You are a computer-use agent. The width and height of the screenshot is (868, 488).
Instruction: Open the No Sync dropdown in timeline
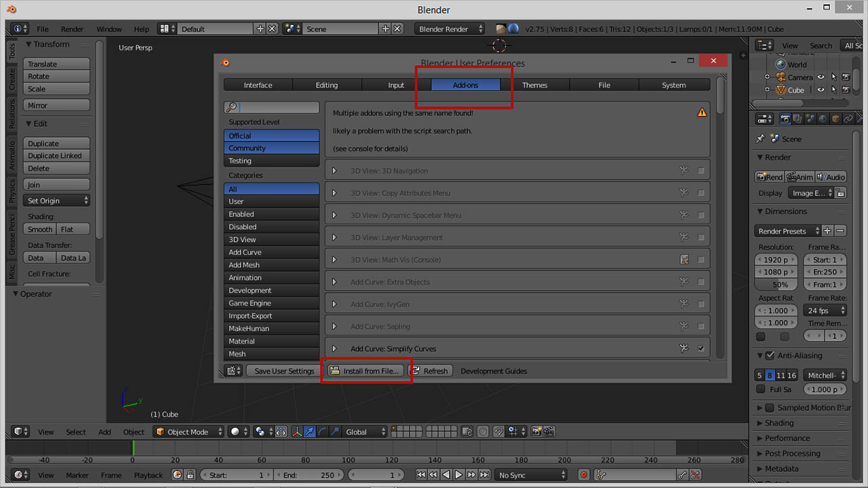click(x=531, y=475)
